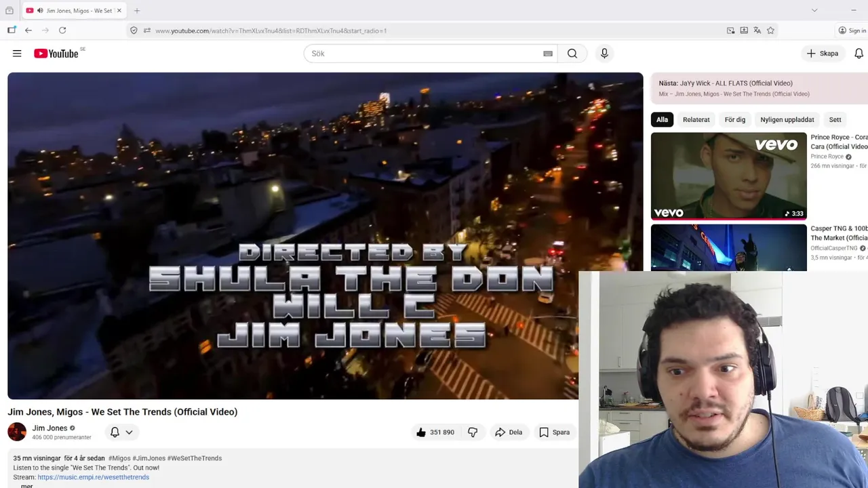
Task: Click the #WeSetTheTrends hashtag
Action: (195, 458)
